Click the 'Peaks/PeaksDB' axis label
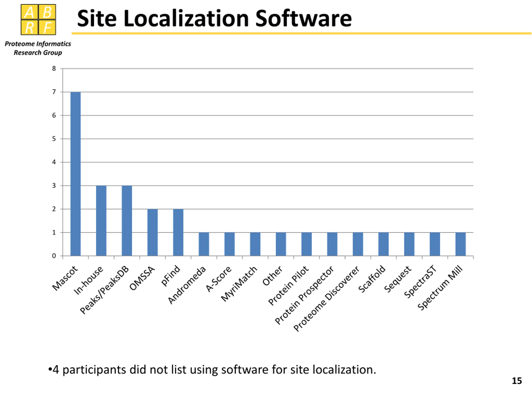The image size is (532, 399). pyautogui.click(x=104, y=290)
